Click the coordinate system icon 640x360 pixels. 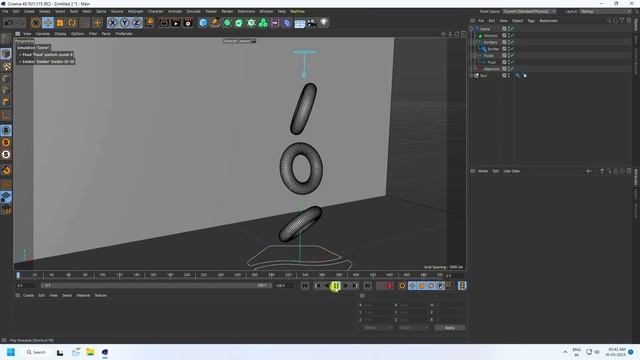pos(150,23)
